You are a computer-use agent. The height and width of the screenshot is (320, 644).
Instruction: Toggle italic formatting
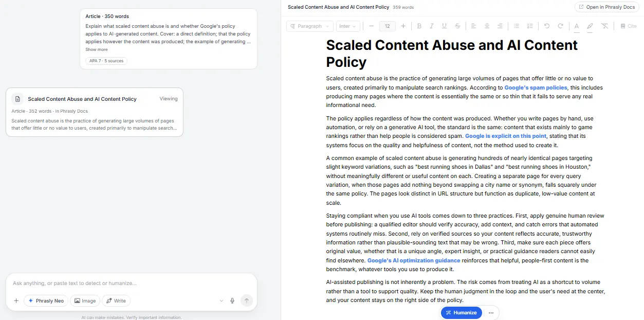(431, 26)
